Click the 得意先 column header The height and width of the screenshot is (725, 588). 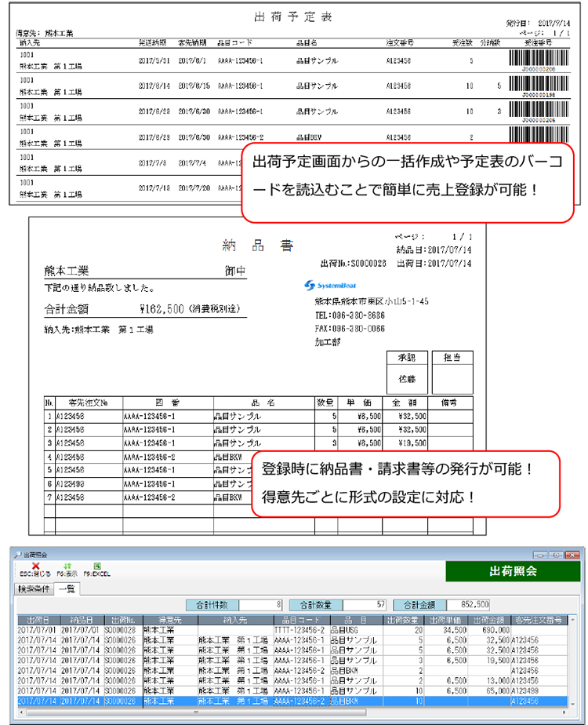pyautogui.click(x=170, y=620)
